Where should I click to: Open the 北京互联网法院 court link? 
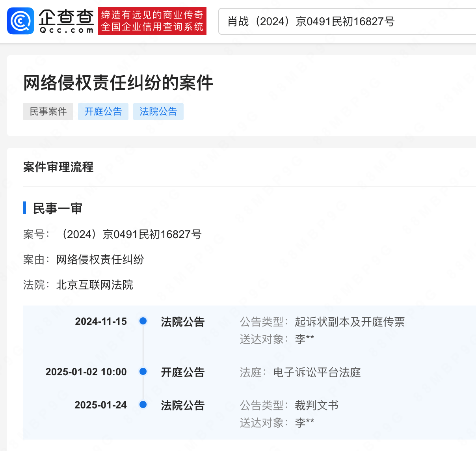click(x=95, y=285)
